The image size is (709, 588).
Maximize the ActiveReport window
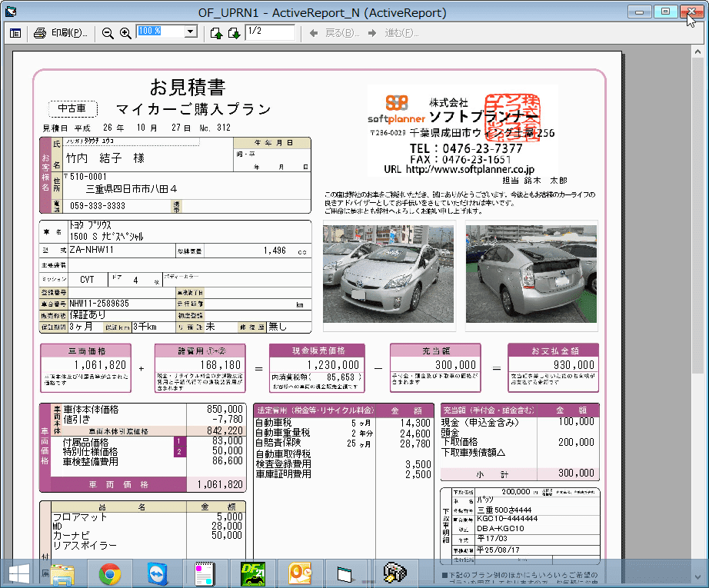pos(666,12)
